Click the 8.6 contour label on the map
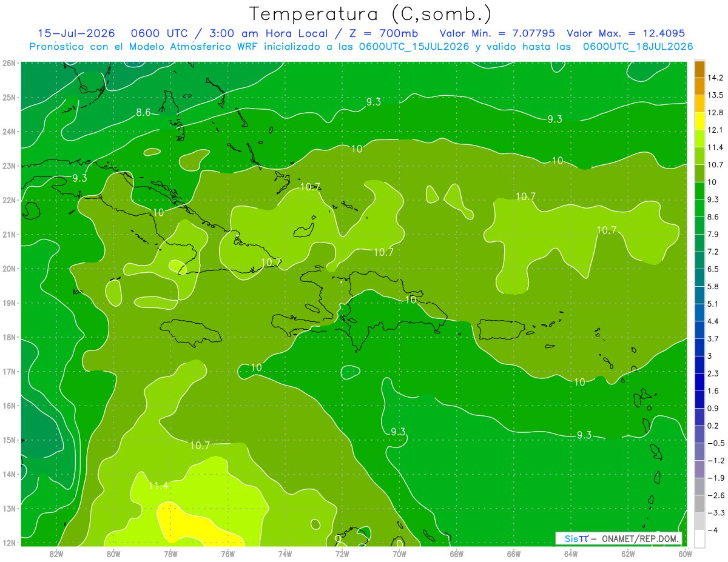The height and width of the screenshot is (562, 728). coord(143,112)
